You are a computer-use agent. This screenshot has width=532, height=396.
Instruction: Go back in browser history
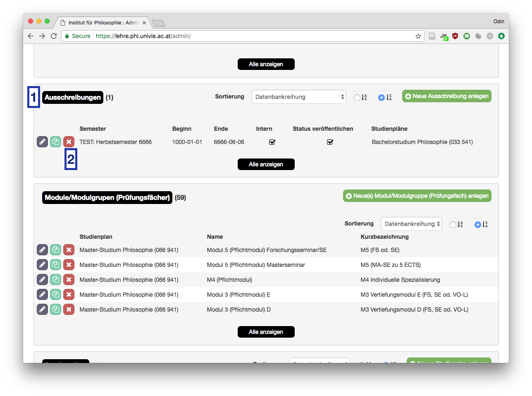(31, 36)
